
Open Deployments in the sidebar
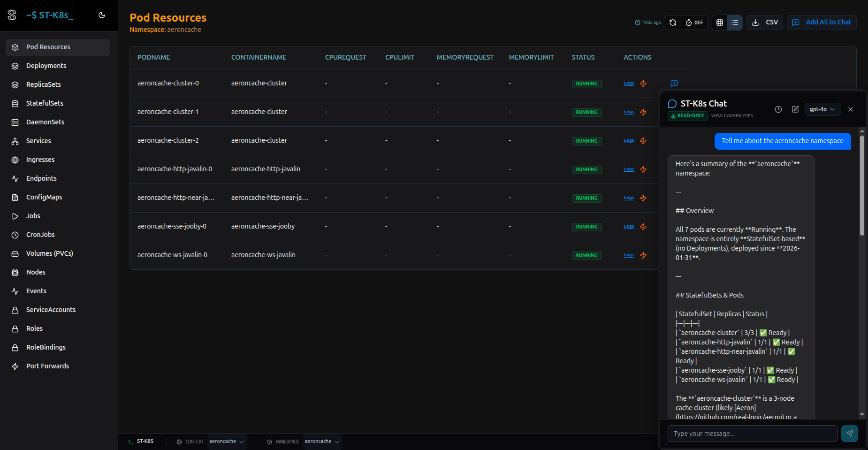tap(58, 66)
